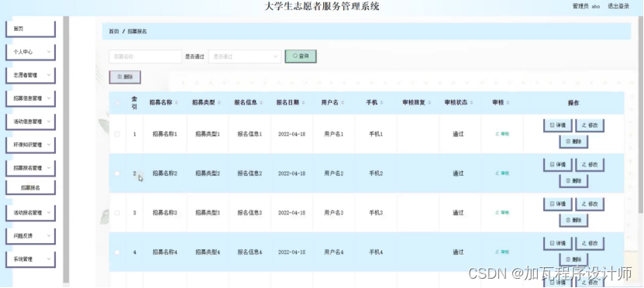Expand the 系统管理 sidebar menu
This screenshot has height=288, width=644.
click(x=30, y=259)
